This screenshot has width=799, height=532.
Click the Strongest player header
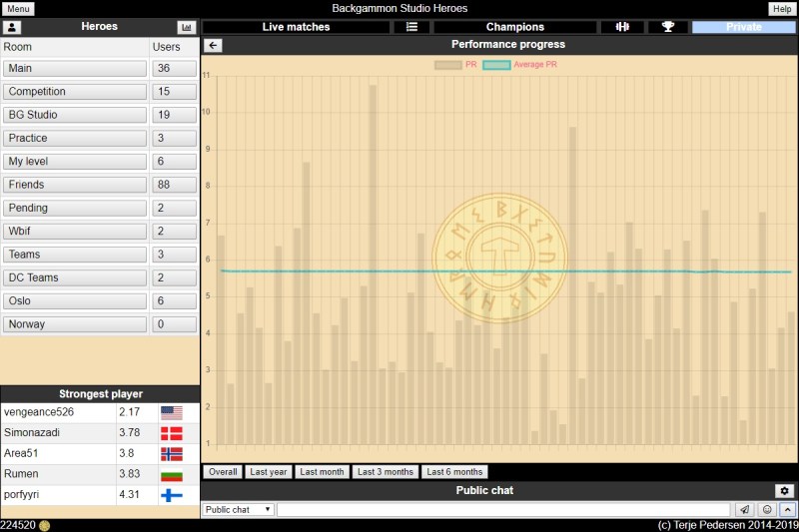101,394
